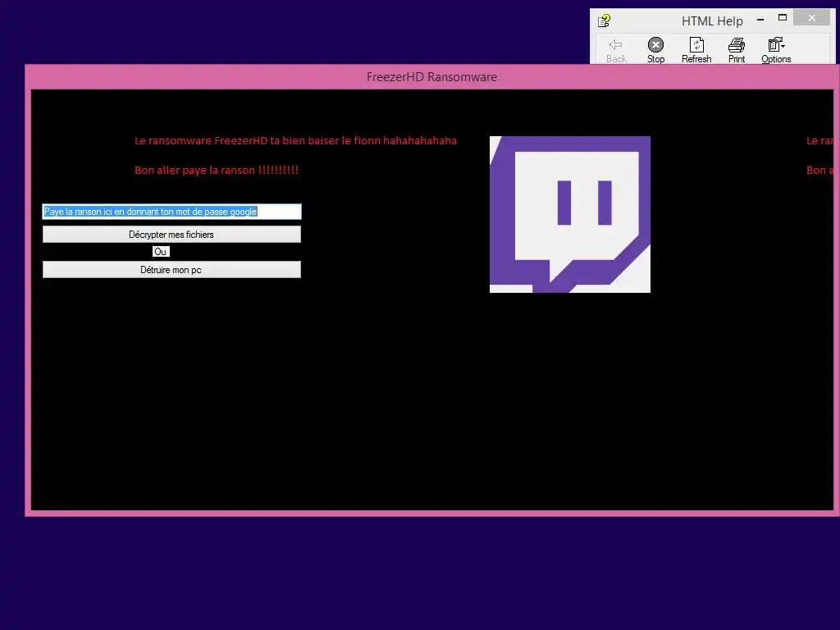The height and width of the screenshot is (630, 840).
Task: Refresh the HTML Help page
Action: click(x=696, y=50)
